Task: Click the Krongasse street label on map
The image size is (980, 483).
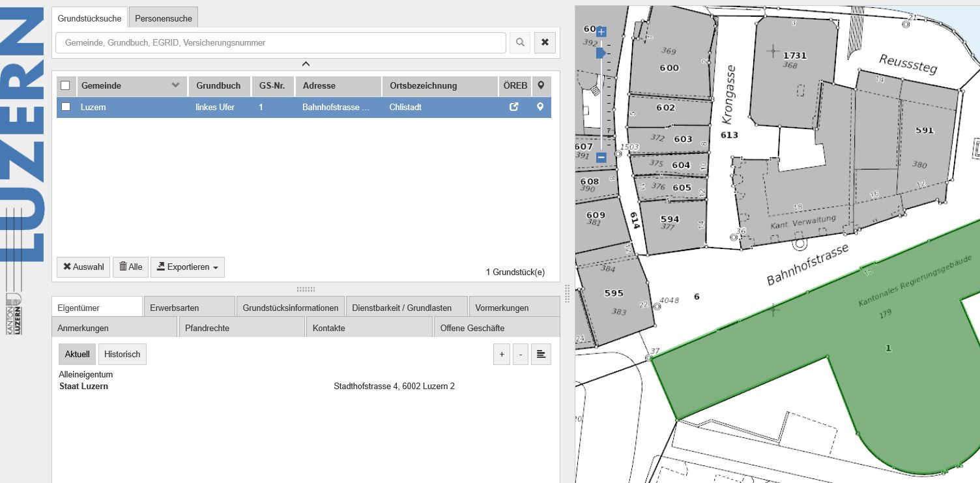Action: click(729, 94)
